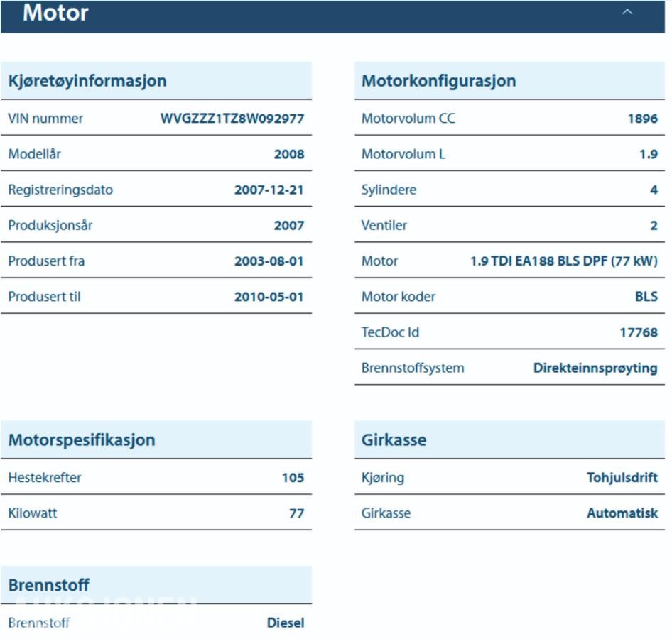The image size is (672, 639).
Task: Click the Motorvolum CC value 1896
Action: point(642,118)
